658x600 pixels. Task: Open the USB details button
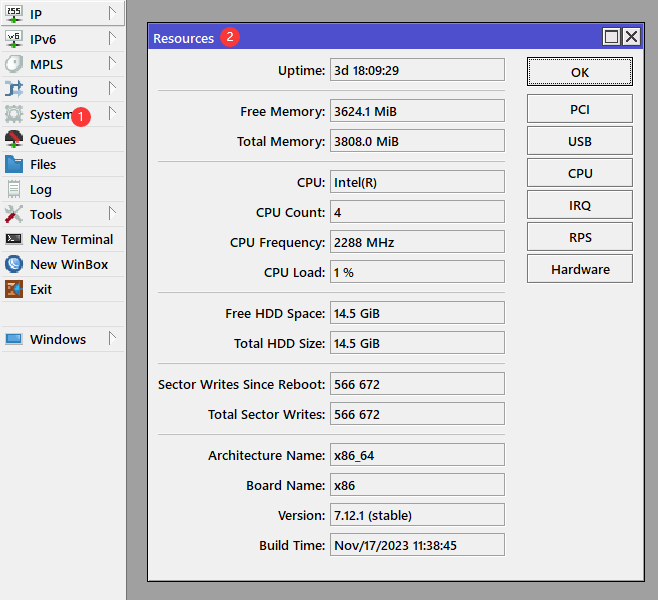coord(580,141)
